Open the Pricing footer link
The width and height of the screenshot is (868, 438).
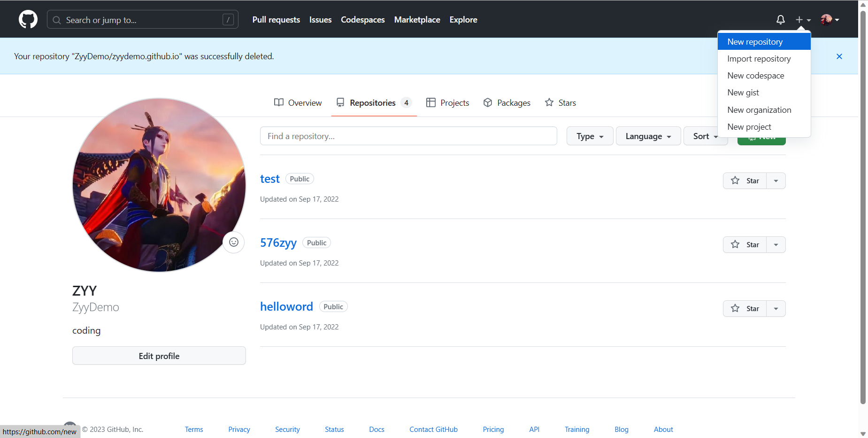tap(493, 430)
